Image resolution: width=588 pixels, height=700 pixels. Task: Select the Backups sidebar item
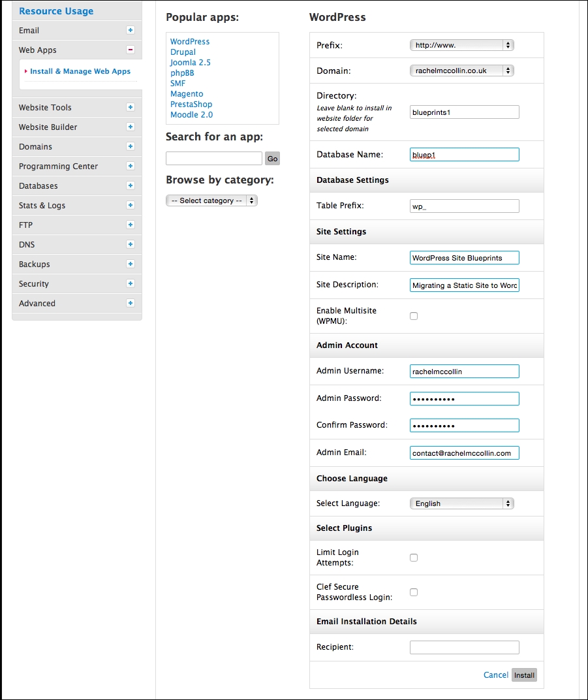[77, 264]
